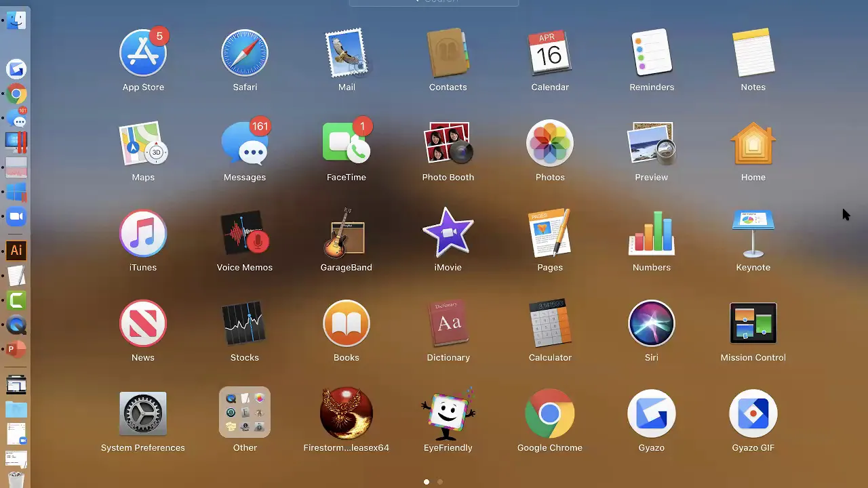Open the Gyazo app in Launchpad
The width and height of the screenshot is (868, 488).
(652, 413)
